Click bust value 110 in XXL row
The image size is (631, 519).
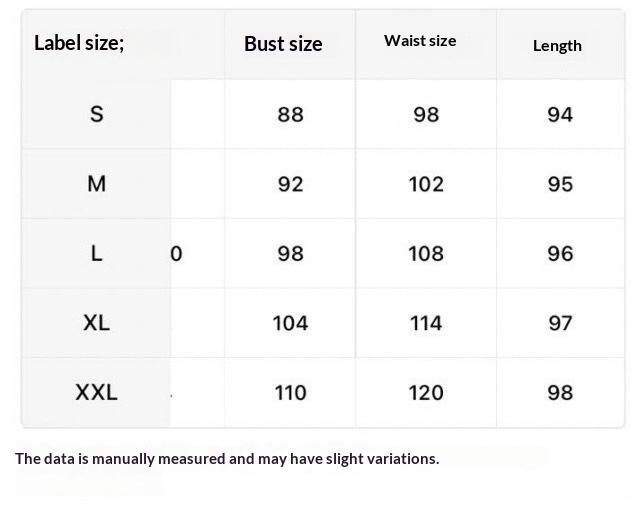(290, 392)
